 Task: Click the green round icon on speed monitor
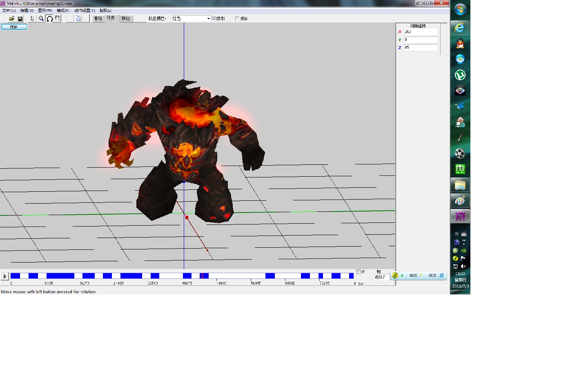point(395,276)
